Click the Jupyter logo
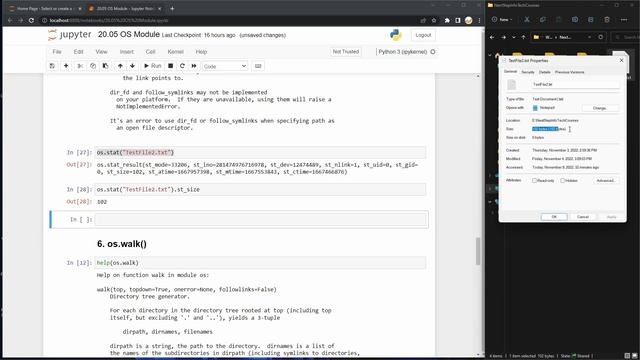The width and height of the screenshot is (640, 360). click(x=70, y=35)
